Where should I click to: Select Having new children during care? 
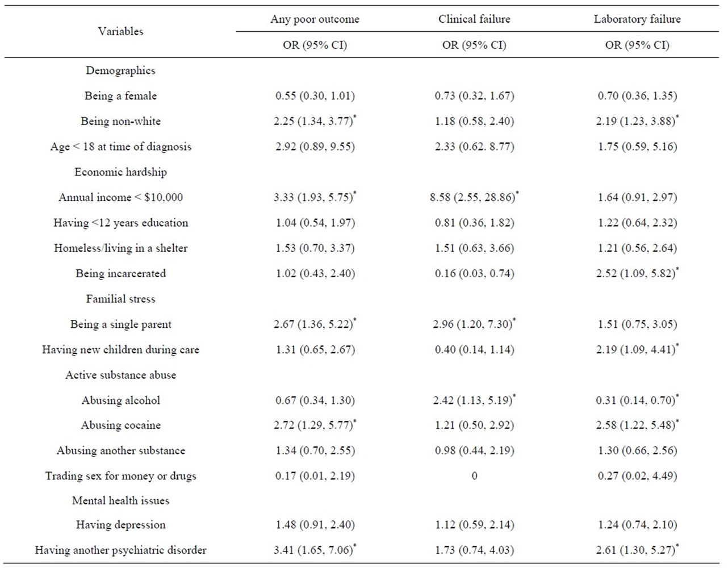(x=120, y=349)
